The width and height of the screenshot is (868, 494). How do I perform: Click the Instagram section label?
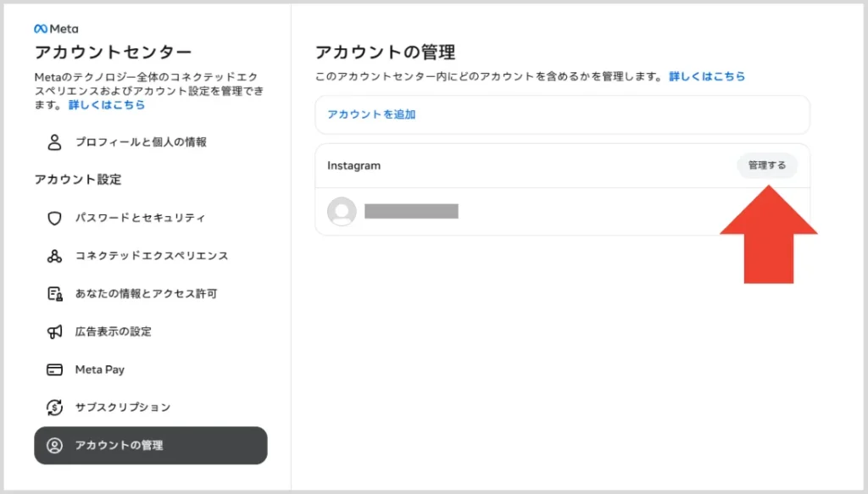(353, 165)
